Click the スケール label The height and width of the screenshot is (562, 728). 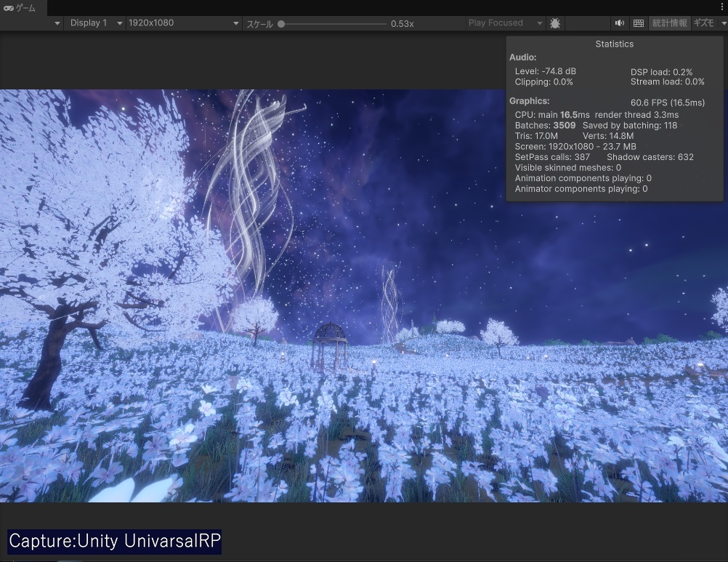pos(259,24)
